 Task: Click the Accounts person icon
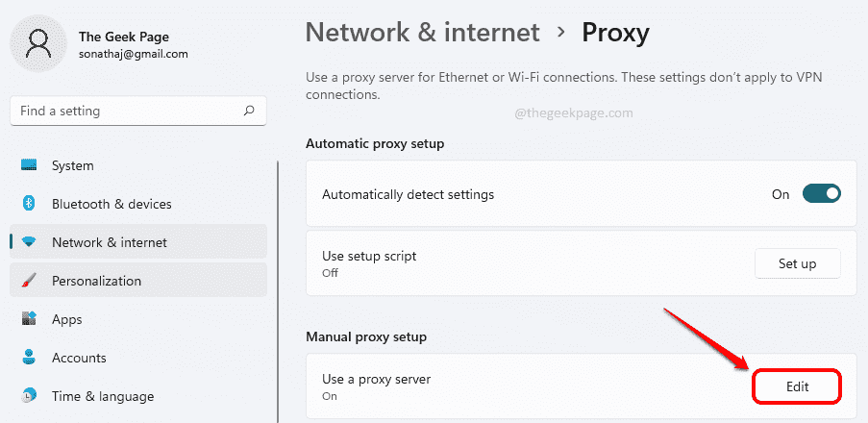point(29,358)
